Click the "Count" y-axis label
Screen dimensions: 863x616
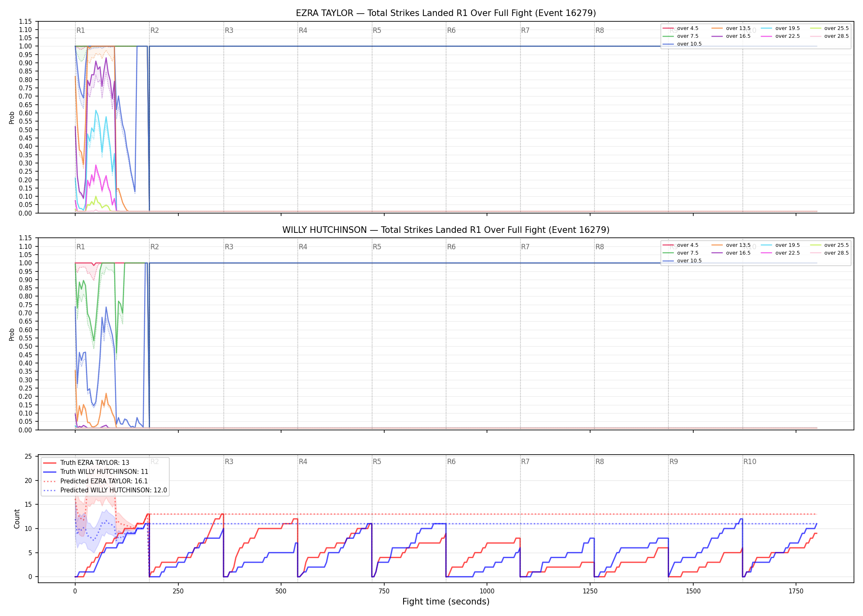(17, 519)
